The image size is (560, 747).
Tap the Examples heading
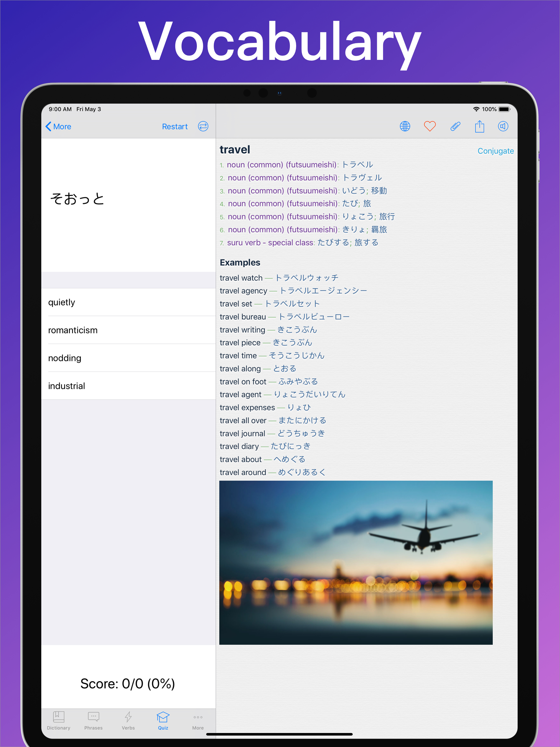(x=240, y=262)
